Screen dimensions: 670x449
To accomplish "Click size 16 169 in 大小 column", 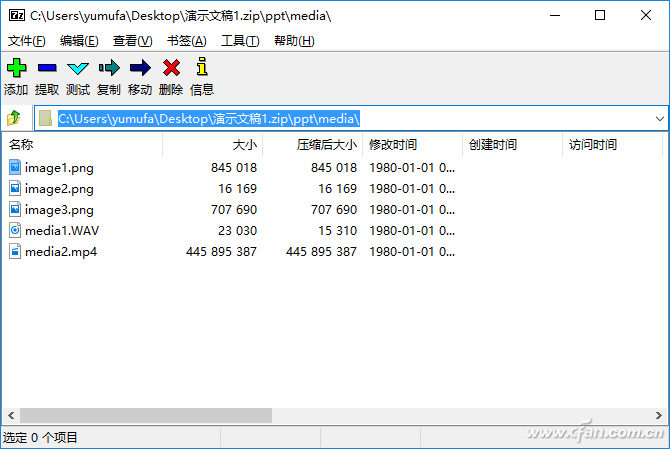I will point(237,188).
